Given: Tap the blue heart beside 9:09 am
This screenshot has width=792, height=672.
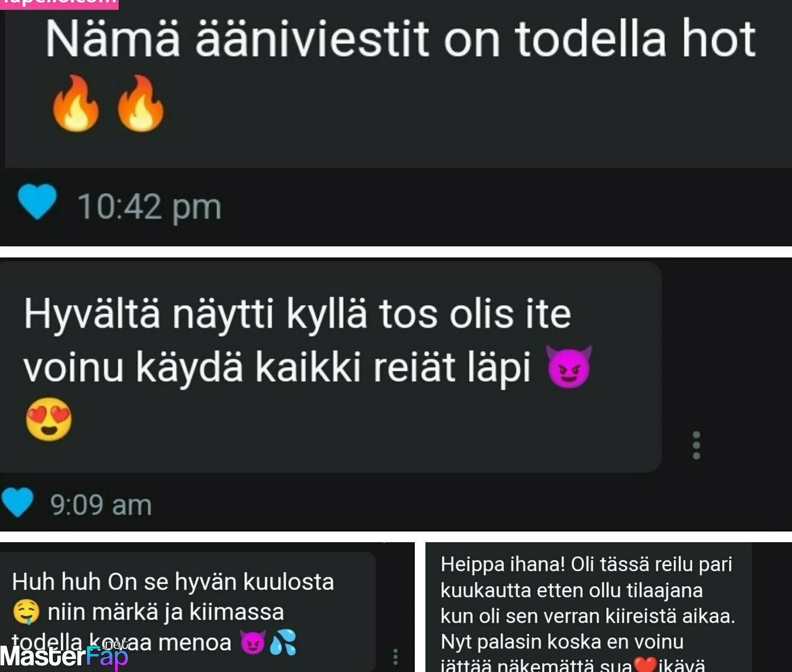Looking at the screenshot, I should [17, 503].
